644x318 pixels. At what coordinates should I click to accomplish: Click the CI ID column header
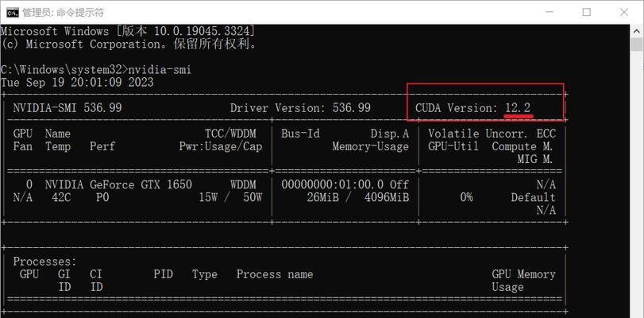click(96, 280)
